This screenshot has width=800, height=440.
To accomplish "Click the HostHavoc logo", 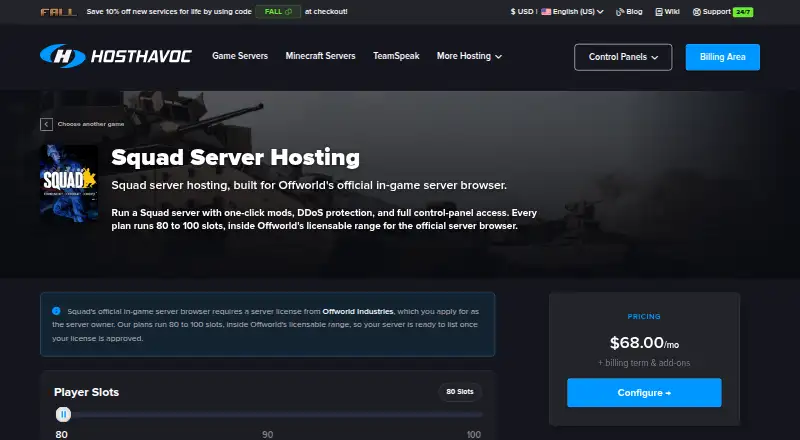I will pos(116,56).
